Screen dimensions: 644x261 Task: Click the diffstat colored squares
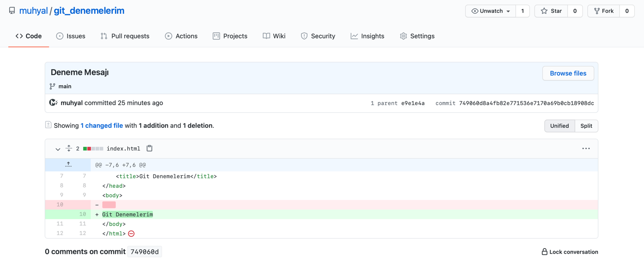click(x=93, y=149)
